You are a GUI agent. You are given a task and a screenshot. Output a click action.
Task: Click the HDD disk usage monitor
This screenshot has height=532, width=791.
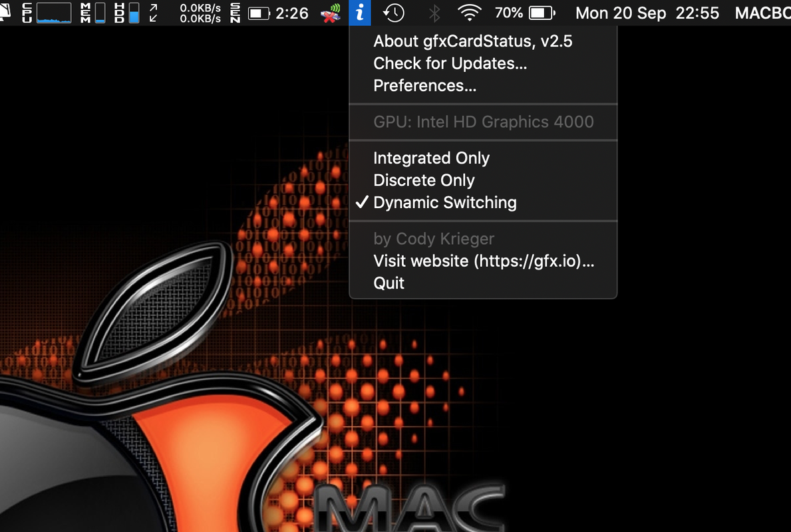pyautogui.click(x=126, y=13)
